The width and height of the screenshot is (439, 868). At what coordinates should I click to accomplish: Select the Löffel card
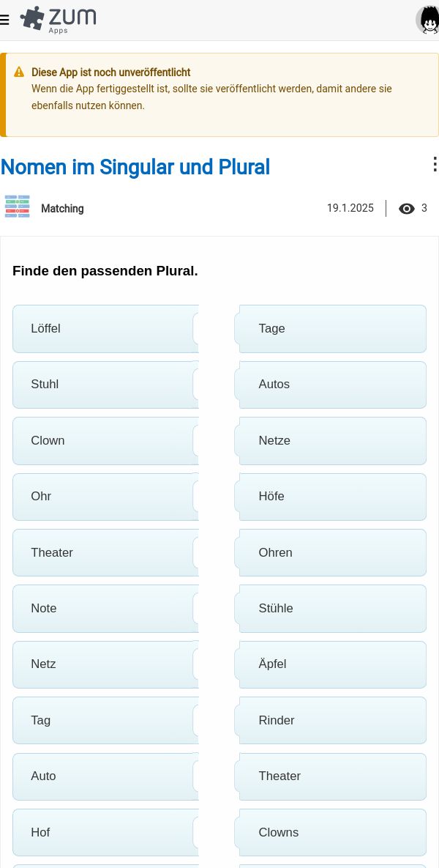coord(105,329)
